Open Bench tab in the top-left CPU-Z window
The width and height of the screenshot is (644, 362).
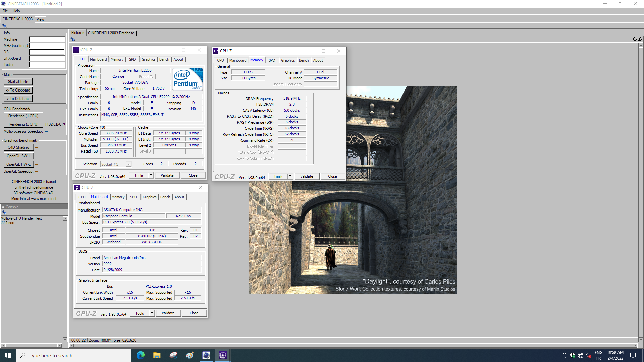click(x=164, y=59)
